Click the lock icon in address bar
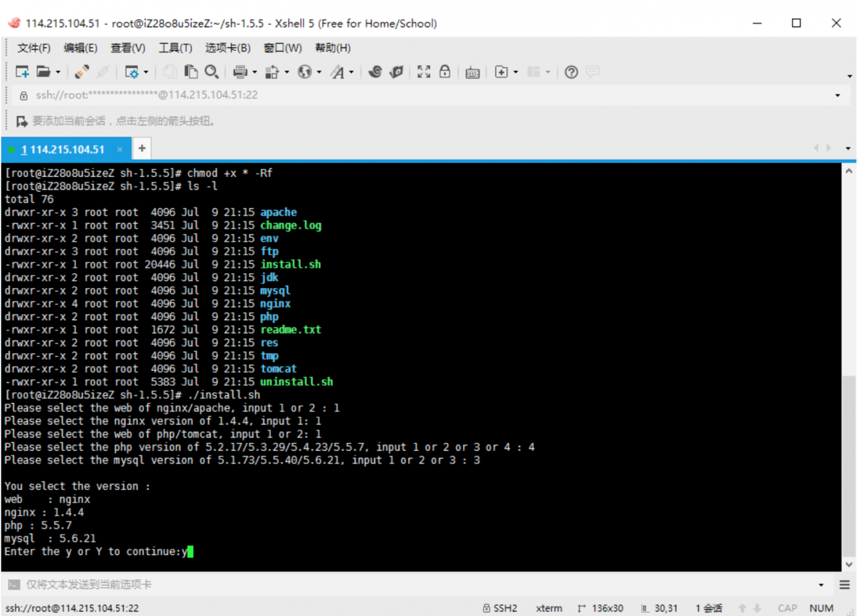This screenshot has width=857, height=616. pyautogui.click(x=24, y=95)
